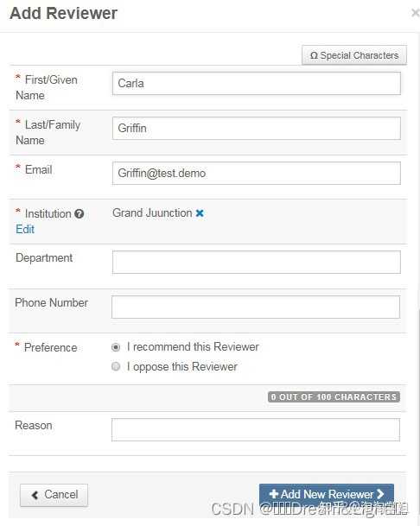Open the Institution help question-mark icon
420x526 pixels.
tap(80, 213)
